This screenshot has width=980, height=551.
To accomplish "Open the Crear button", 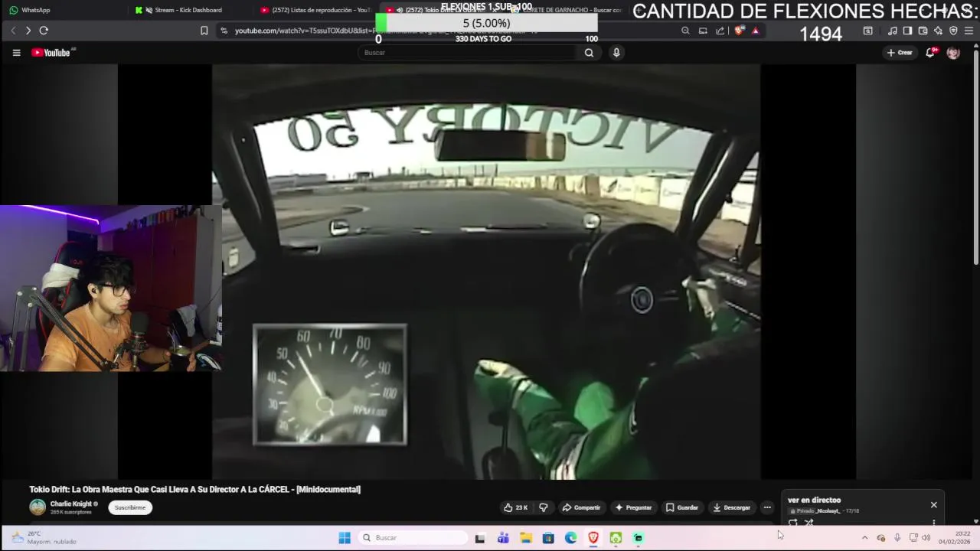I will (x=900, y=53).
